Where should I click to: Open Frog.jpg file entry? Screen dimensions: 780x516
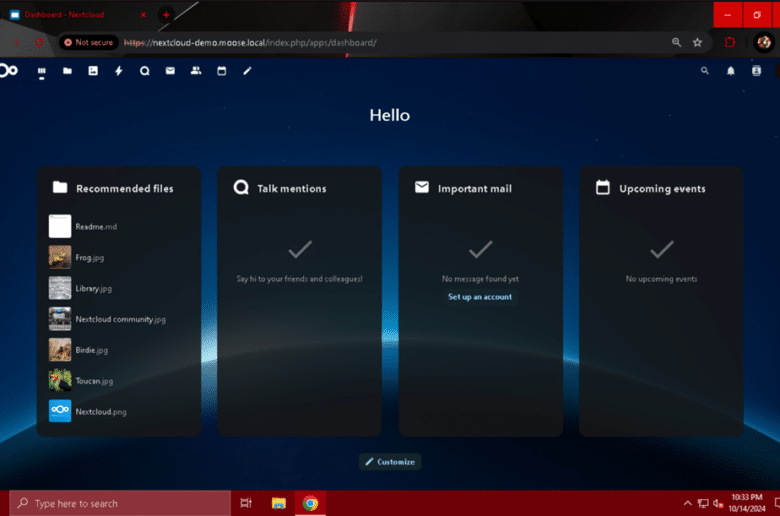click(119, 257)
